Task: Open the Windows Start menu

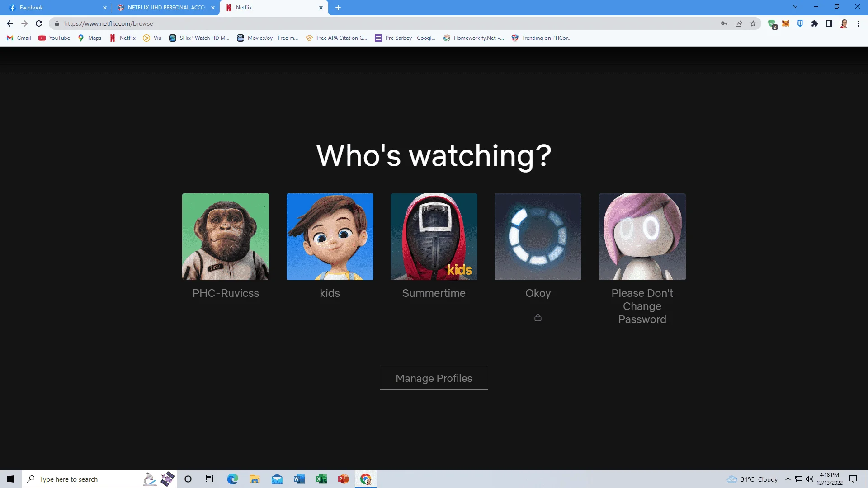Action: 11,479
